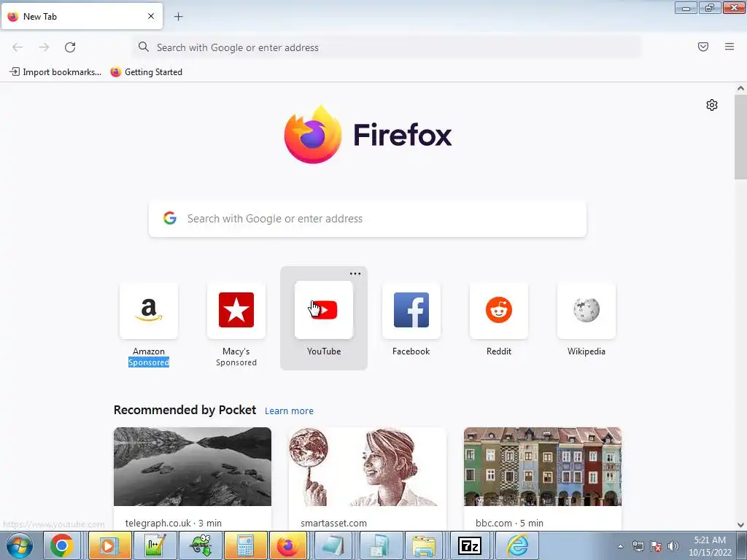Follow the Learn more Pocket link

click(x=289, y=411)
